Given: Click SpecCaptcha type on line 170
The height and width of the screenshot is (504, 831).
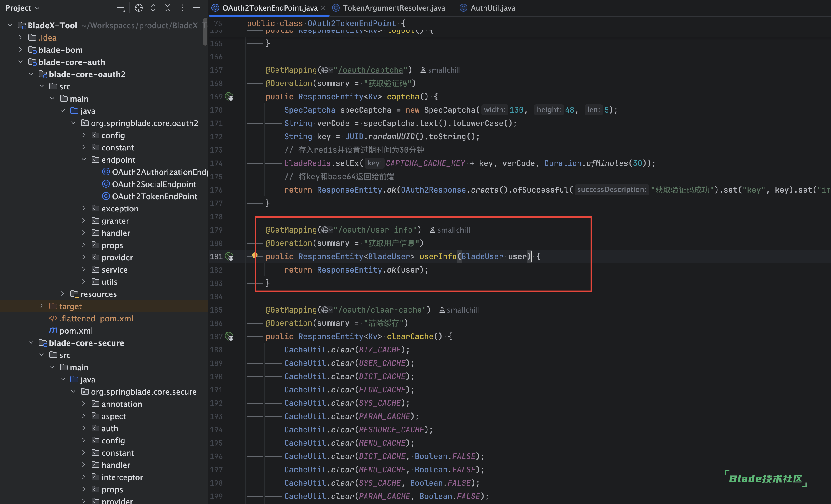Looking at the screenshot, I should (x=309, y=110).
